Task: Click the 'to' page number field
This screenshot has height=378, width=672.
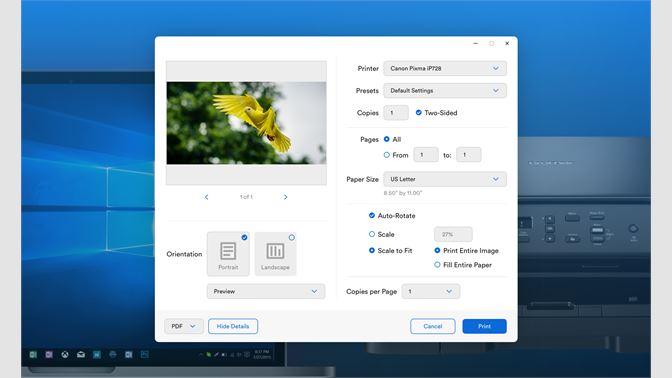Action: (468, 155)
